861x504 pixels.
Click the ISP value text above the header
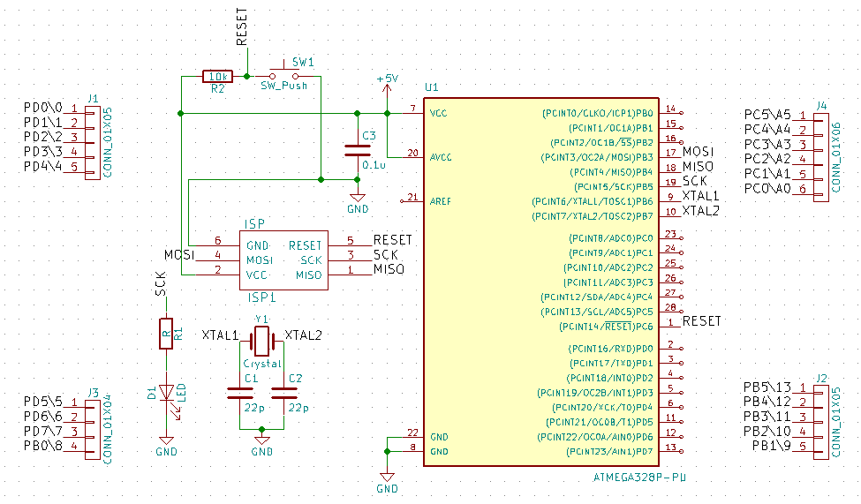(254, 224)
